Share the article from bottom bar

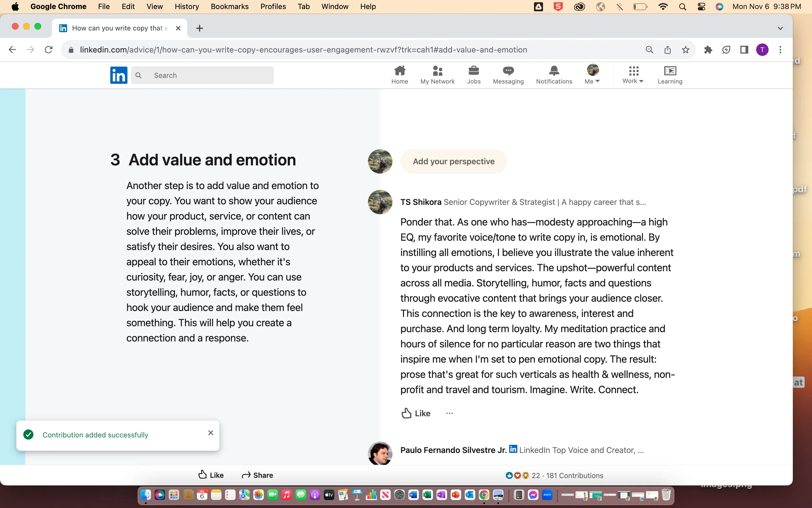point(257,475)
